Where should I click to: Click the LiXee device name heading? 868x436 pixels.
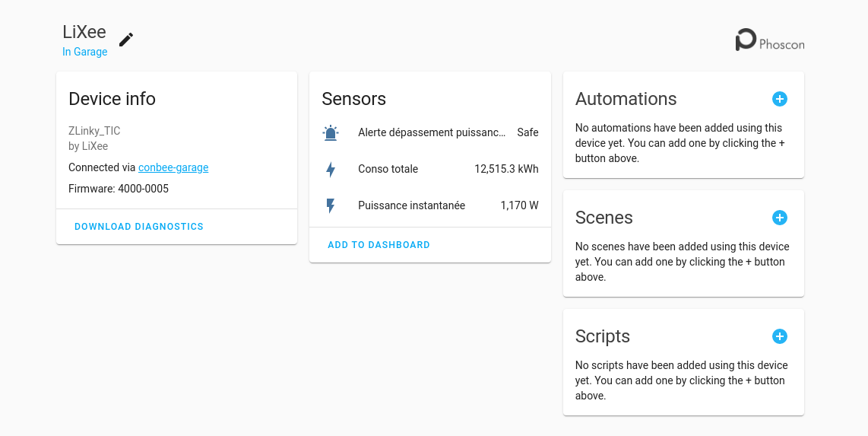click(84, 32)
